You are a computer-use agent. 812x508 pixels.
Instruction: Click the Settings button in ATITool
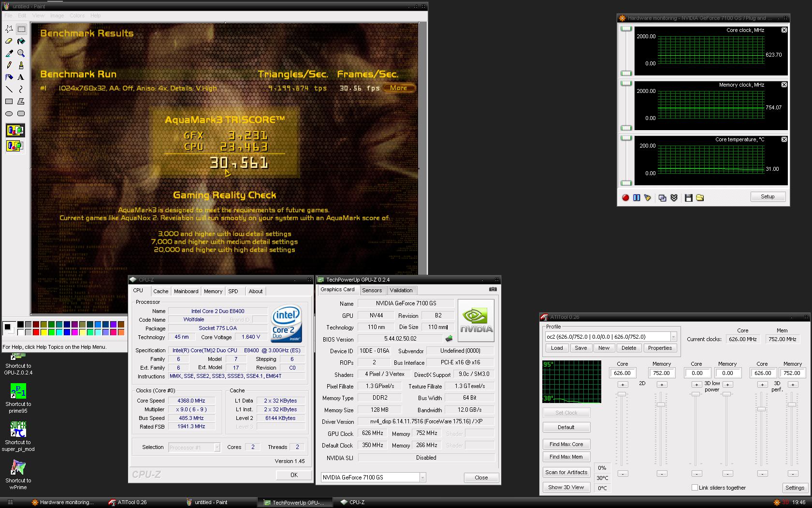click(795, 488)
